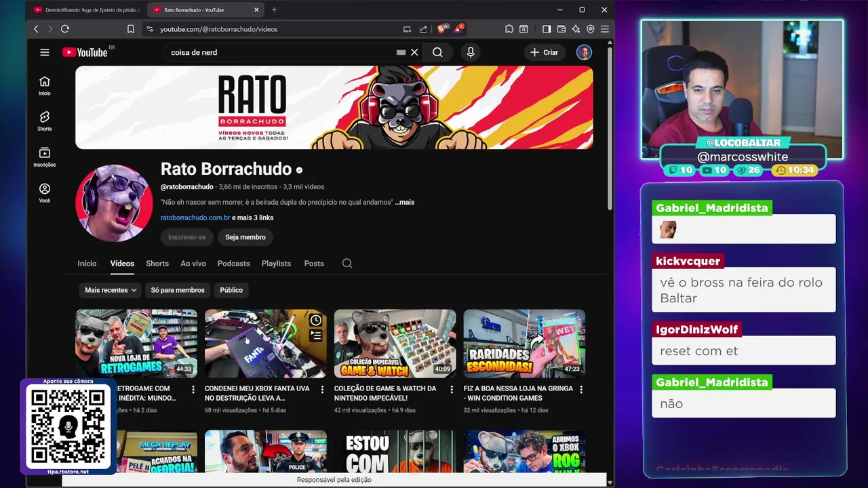
Task: Open the Posts tab
Action: coord(314,263)
